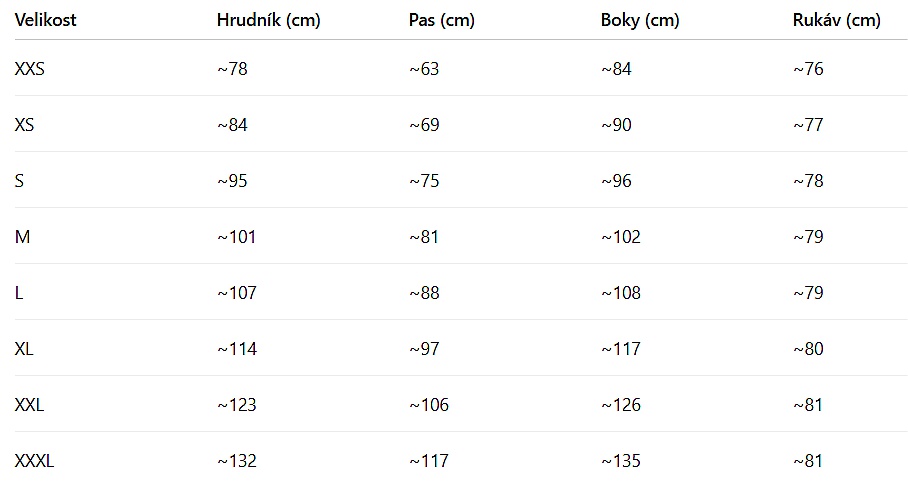Click chest value ~78 for XXS
908x492 pixels.
[232, 69]
